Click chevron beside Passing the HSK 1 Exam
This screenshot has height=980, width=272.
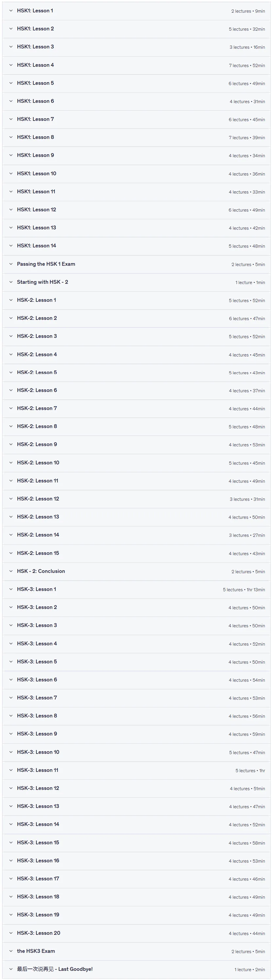tap(11, 264)
